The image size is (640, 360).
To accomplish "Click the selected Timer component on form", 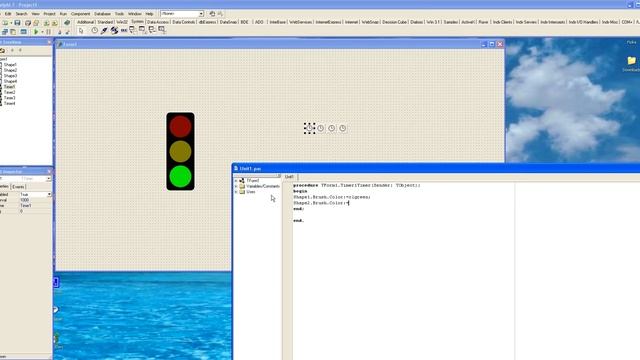I will (x=309, y=128).
